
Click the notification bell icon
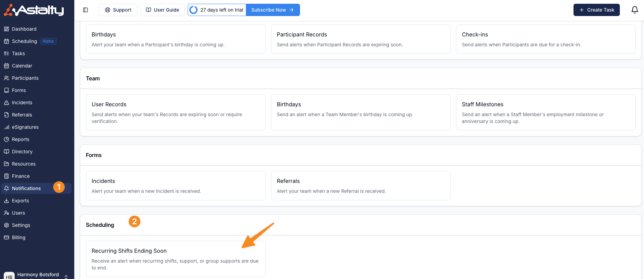point(634,10)
